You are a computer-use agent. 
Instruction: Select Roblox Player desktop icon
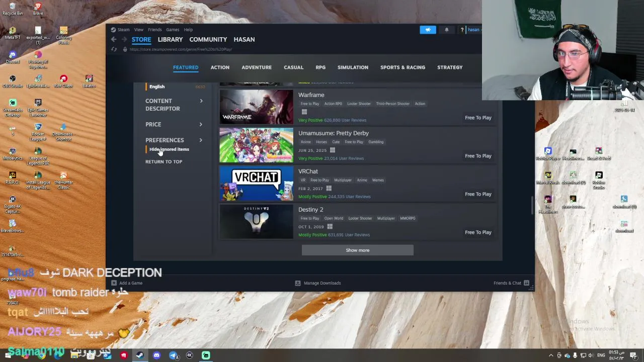coord(548,153)
